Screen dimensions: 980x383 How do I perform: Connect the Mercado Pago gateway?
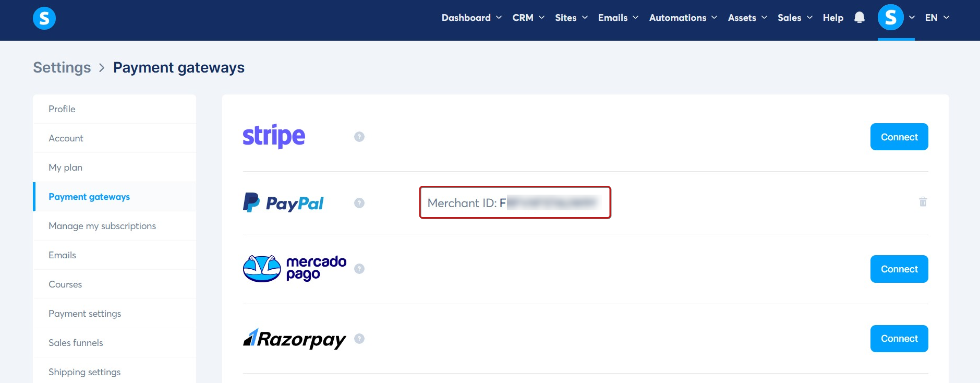click(x=899, y=269)
